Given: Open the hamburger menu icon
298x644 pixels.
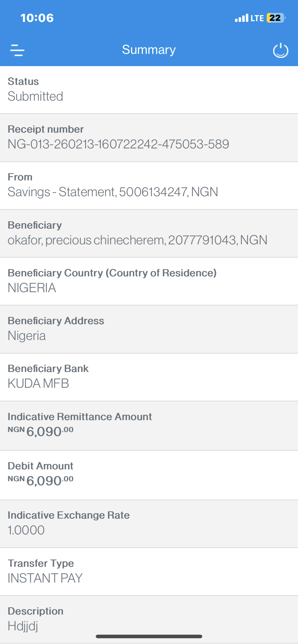Looking at the screenshot, I should click(17, 50).
